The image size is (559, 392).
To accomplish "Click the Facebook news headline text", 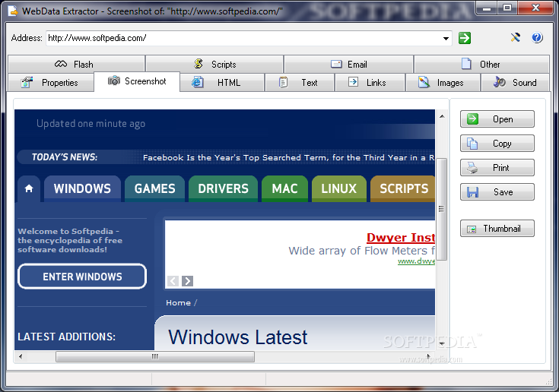I will point(289,157).
